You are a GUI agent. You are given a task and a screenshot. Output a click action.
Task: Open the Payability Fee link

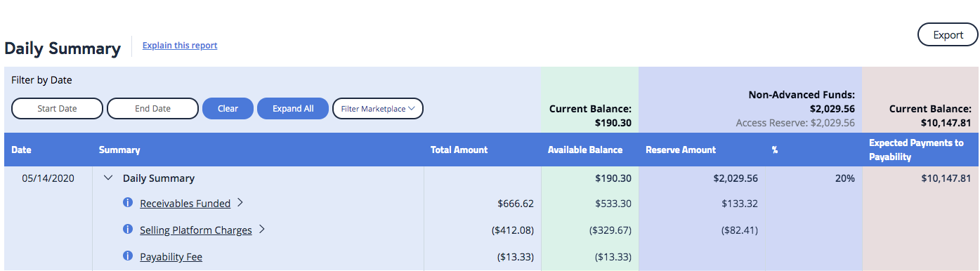tap(171, 257)
